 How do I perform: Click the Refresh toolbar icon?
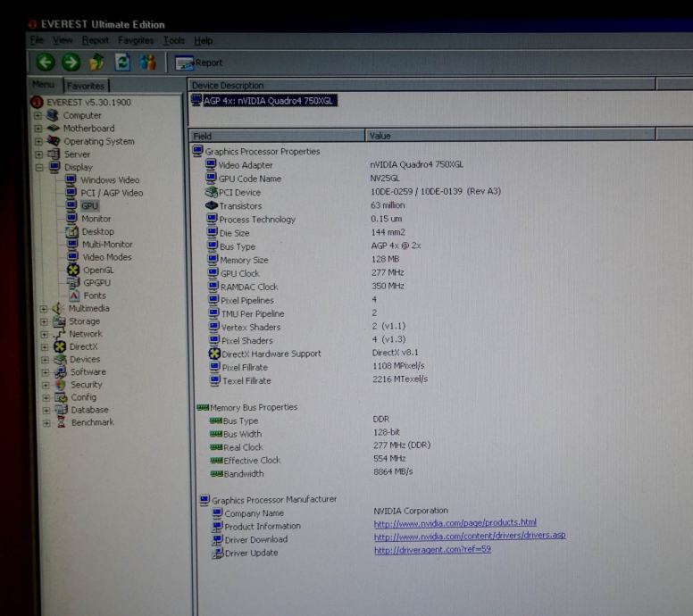coord(122,62)
